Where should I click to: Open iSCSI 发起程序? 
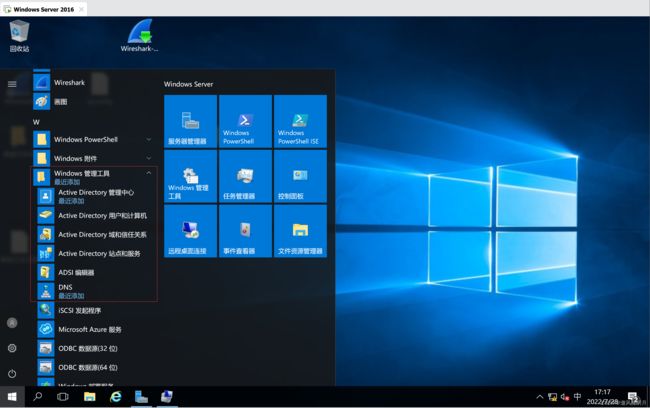tap(95, 310)
